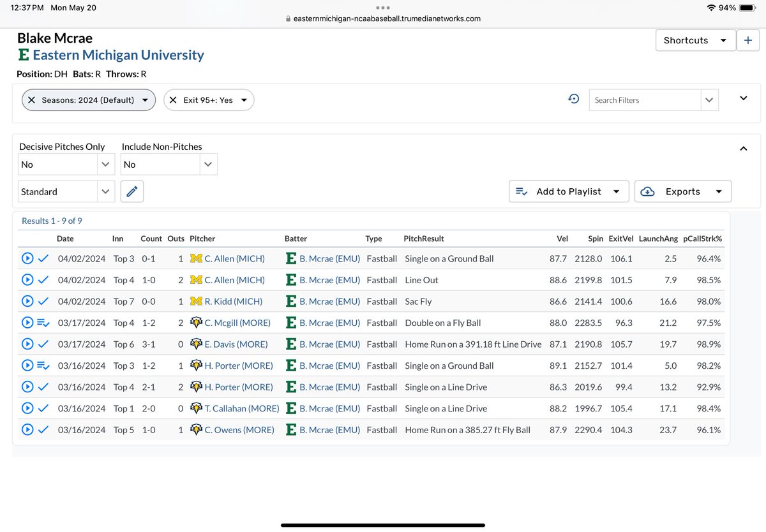The height and width of the screenshot is (532, 766).
Task: Open Seasons: 2024 filter dropdown arrow
Action: pos(145,100)
